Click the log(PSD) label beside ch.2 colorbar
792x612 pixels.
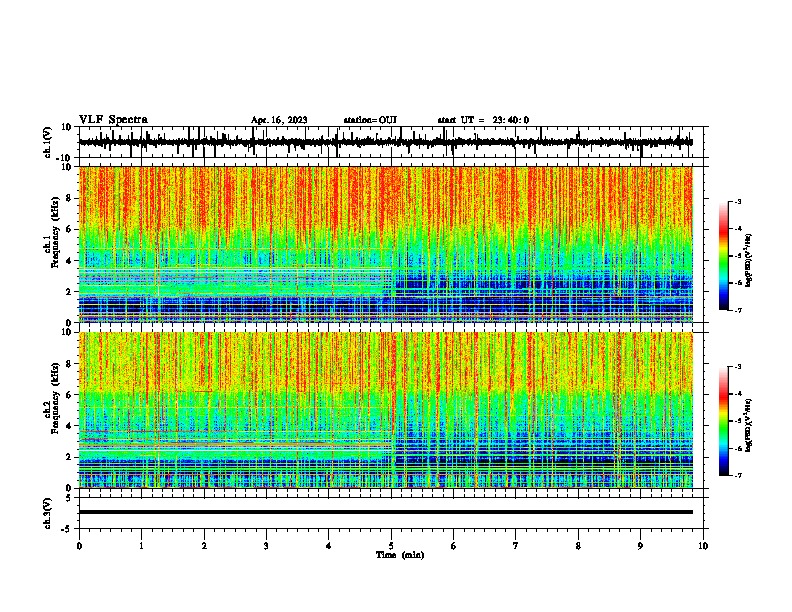pyautogui.click(x=748, y=425)
